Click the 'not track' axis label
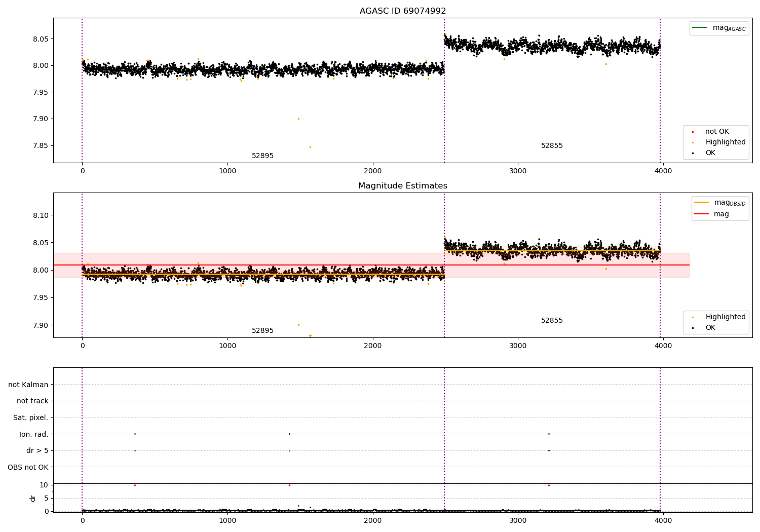The width and height of the screenshot is (760, 532). 32,401
